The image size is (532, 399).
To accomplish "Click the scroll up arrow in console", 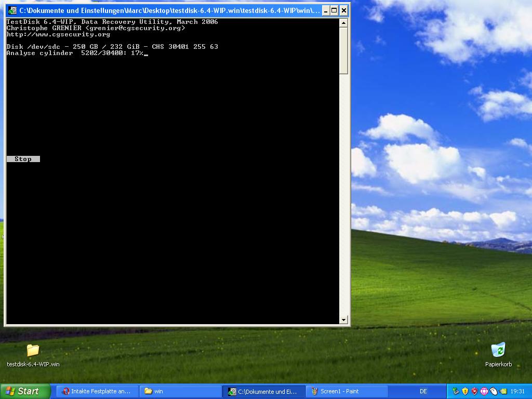I will [343, 23].
